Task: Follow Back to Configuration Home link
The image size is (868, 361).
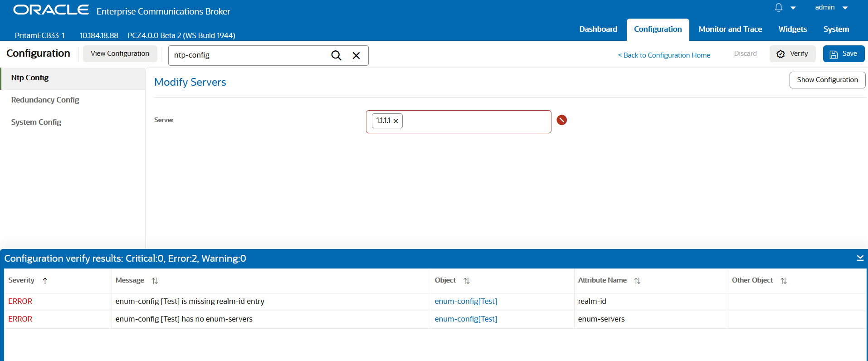Action: click(x=664, y=55)
